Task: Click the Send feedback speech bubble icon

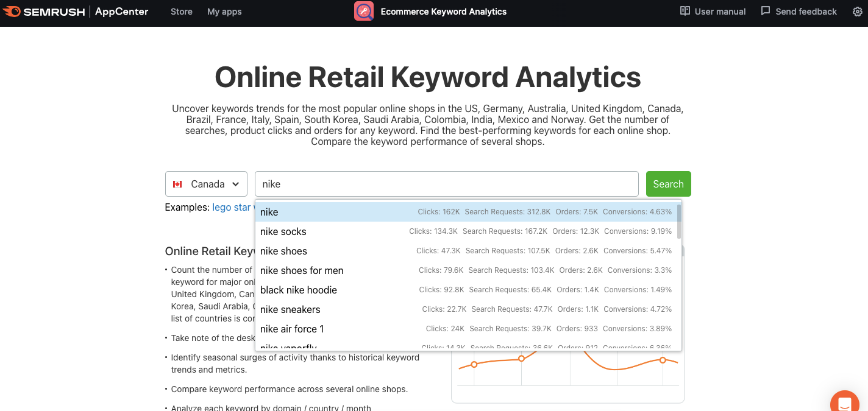Action: 766,12
